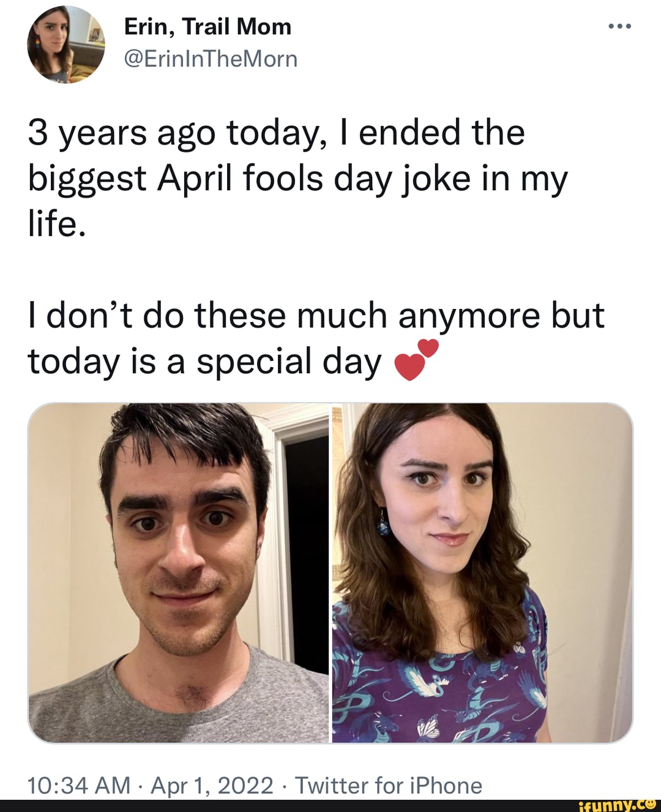The image size is (661, 812).
Task: Click the "biggest April fools day joke" line
Action: tap(297, 179)
